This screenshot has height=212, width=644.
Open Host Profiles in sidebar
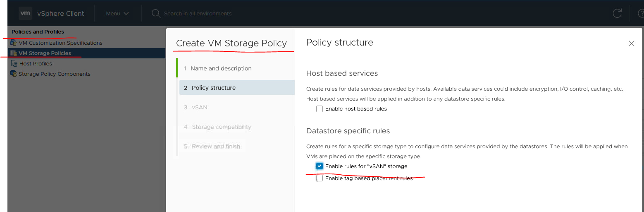coord(36,63)
